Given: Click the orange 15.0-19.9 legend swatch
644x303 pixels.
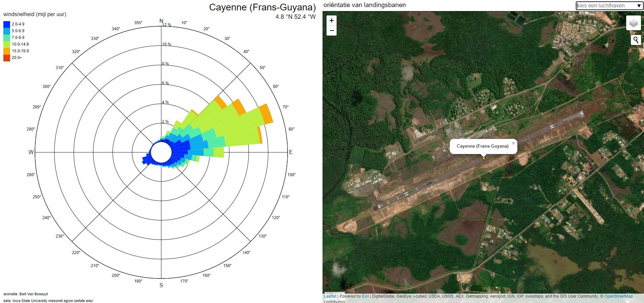Looking at the screenshot, I should click(7, 51).
